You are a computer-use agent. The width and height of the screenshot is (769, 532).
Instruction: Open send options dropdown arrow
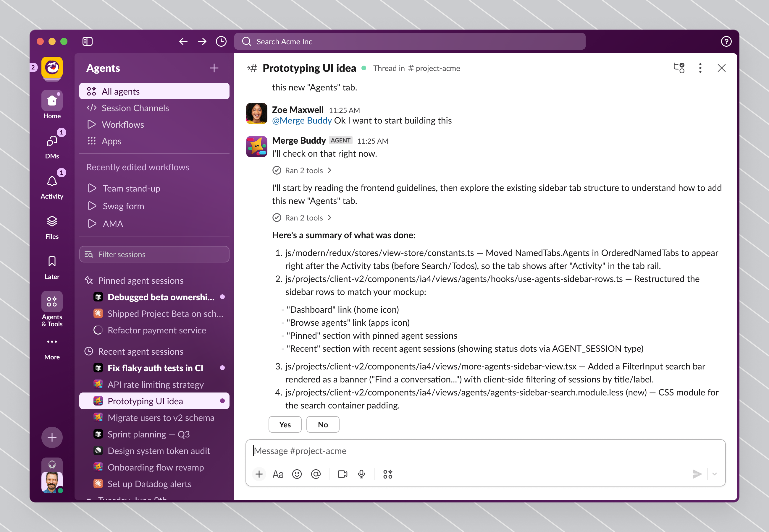[x=714, y=474]
